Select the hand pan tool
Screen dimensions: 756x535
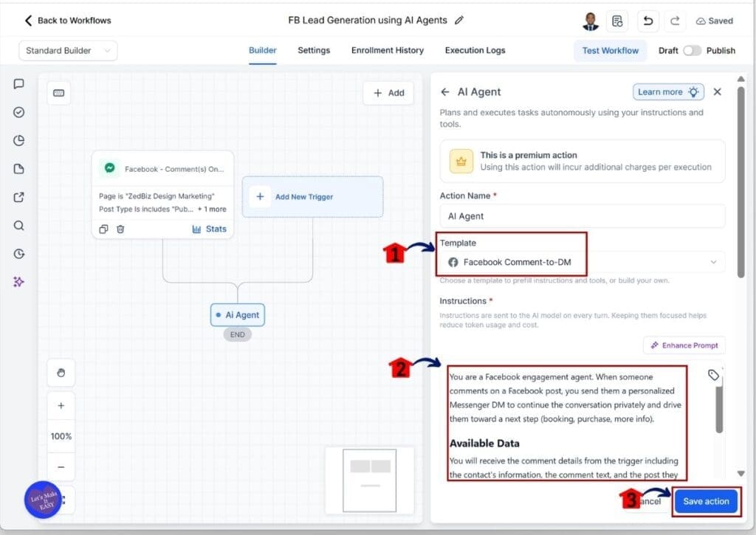point(61,373)
